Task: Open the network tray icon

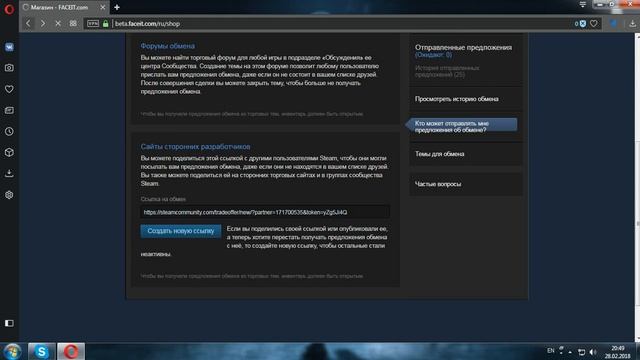Action: pos(581,352)
